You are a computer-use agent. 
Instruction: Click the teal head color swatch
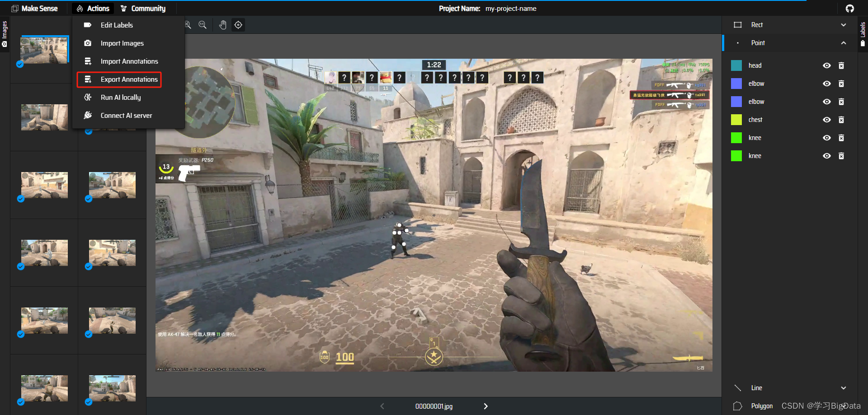(736, 65)
